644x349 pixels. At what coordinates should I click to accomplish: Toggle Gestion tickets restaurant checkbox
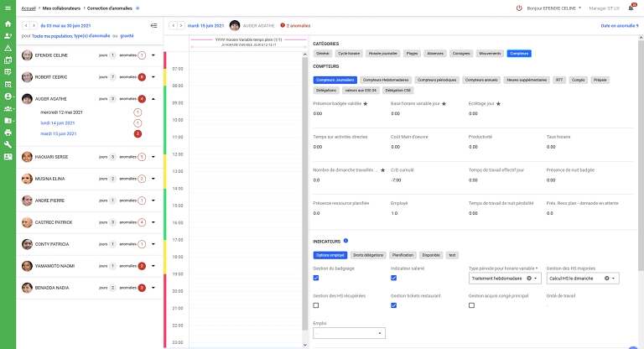coord(393,305)
